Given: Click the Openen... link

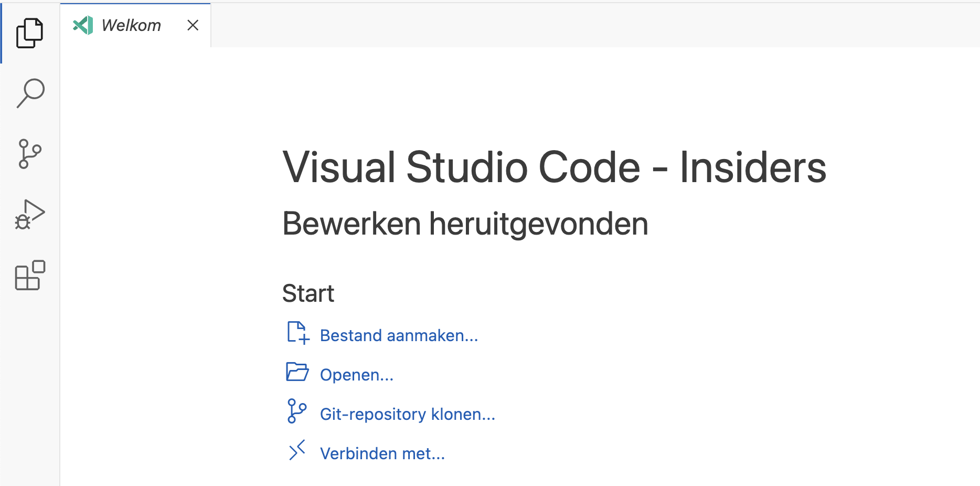Looking at the screenshot, I should pyautogui.click(x=357, y=375).
